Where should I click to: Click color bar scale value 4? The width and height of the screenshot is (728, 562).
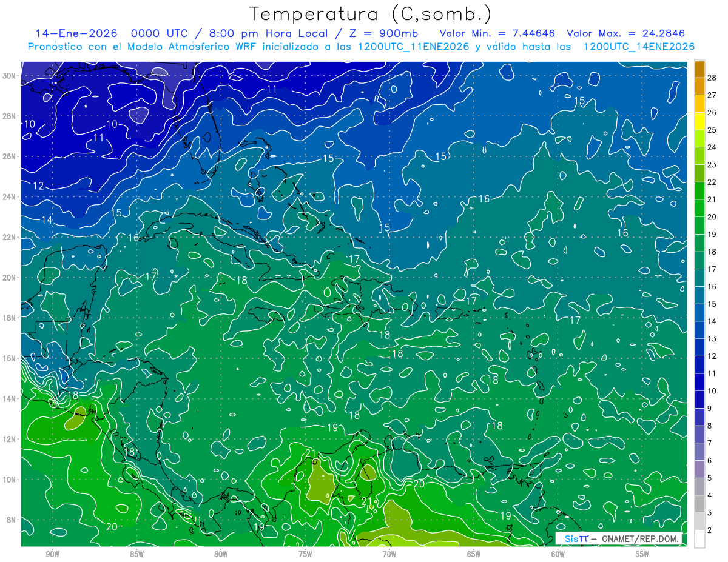point(710,496)
